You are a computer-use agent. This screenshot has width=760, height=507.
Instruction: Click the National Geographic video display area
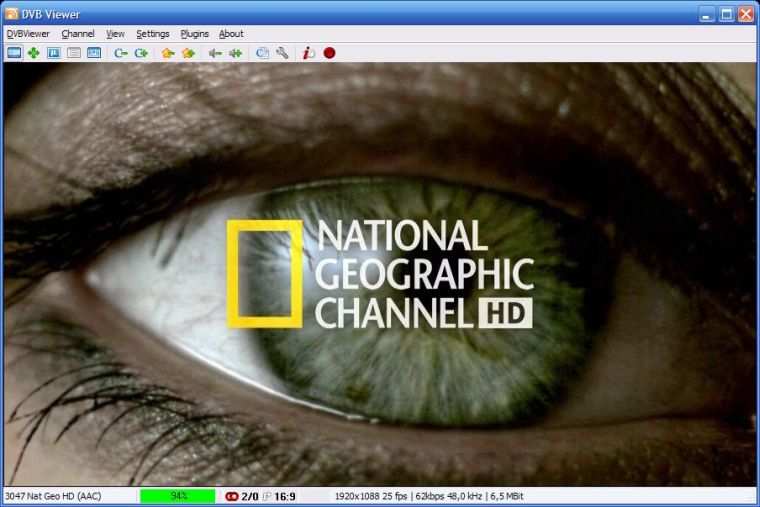tap(380, 275)
